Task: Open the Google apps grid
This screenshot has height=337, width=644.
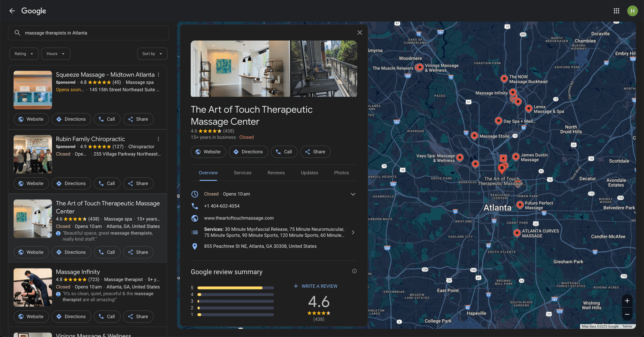Action: coord(616,11)
